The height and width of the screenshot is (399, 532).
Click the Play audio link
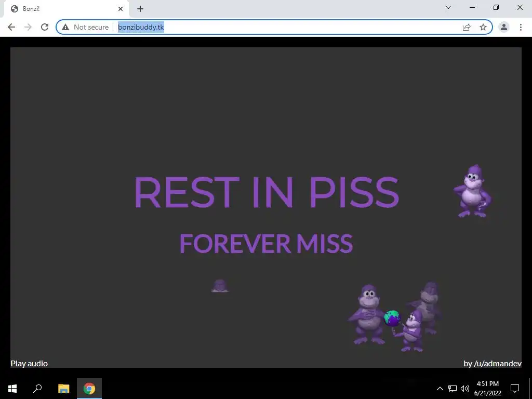(x=29, y=363)
